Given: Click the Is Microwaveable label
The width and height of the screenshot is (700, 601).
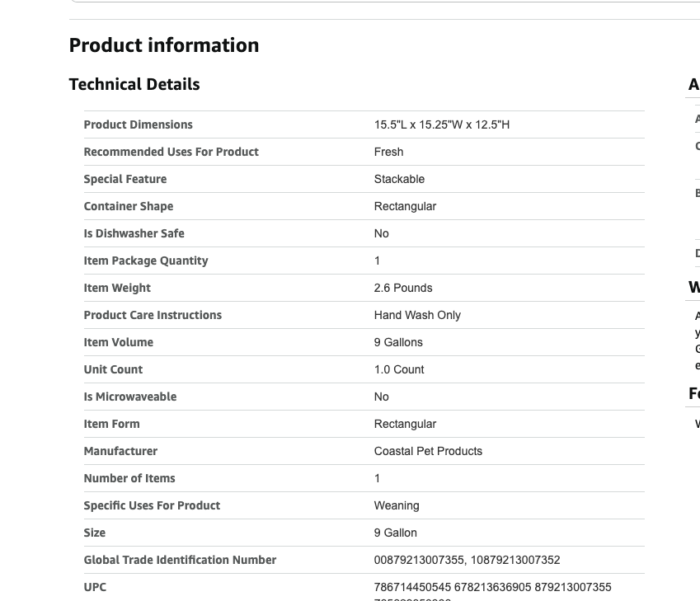Looking at the screenshot, I should 129,397.
